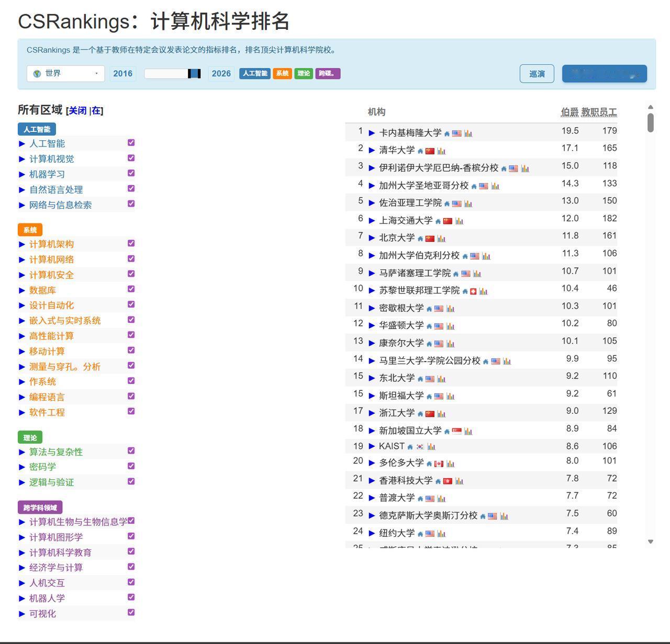This screenshot has width=670, height=644.
Task: Expand the 算法与复杂性 area triangle
Action: (22, 452)
